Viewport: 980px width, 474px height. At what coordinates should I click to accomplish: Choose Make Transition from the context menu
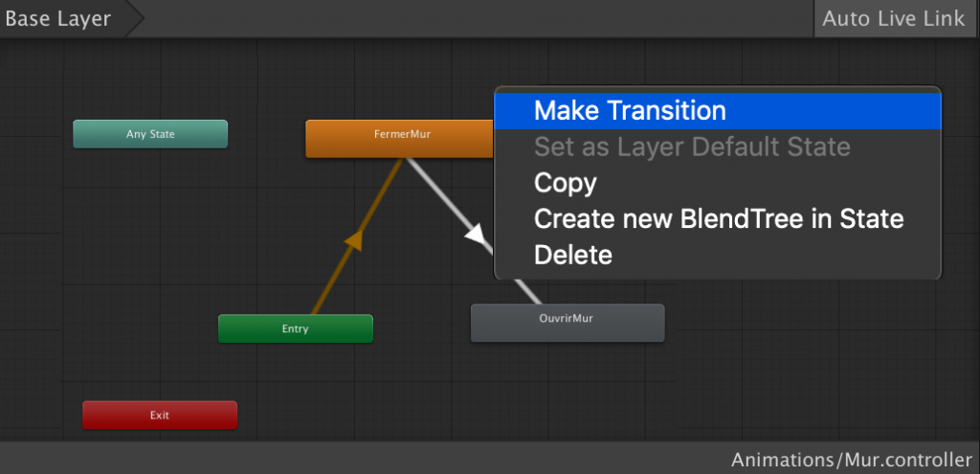pyautogui.click(x=630, y=111)
